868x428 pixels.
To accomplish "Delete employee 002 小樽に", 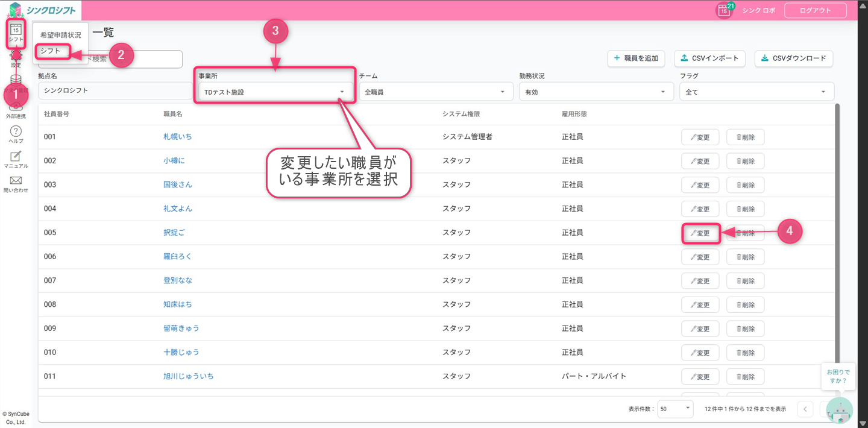I will pyautogui.click(x=745, y=161).
